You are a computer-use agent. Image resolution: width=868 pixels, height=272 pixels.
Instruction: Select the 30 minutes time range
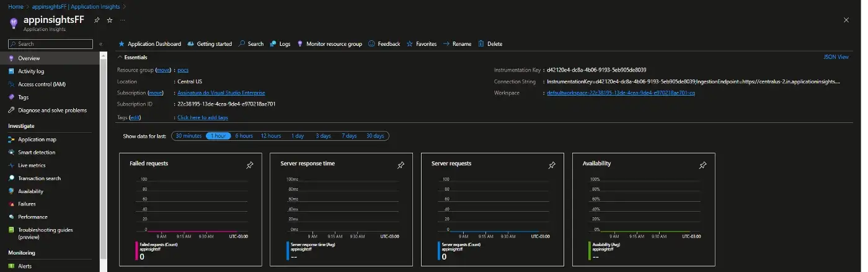[x=188, y=136]
